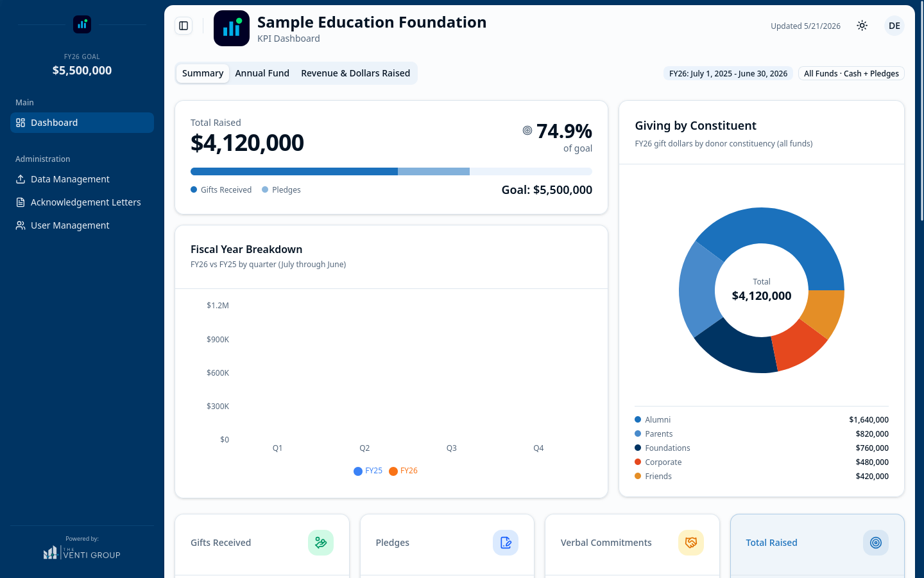
Task: Click the Verbal Commitments handshake icon
Action: (x=691, y=543)
